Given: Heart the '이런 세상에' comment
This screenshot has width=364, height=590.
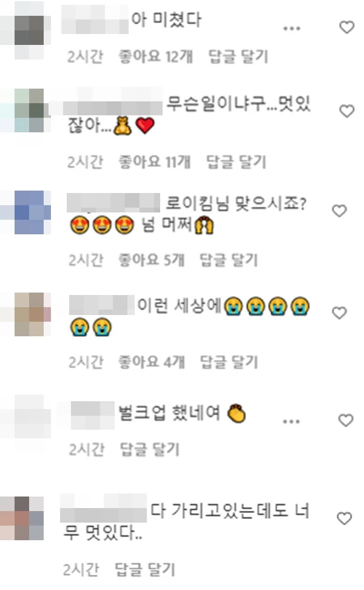Looking at the screenshot, I should coord(339,313).
